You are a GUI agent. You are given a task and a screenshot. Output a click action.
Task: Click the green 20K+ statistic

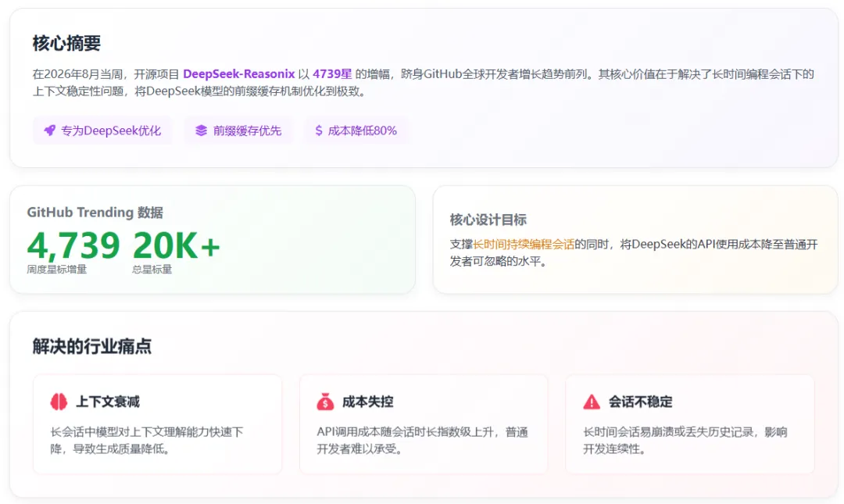pos(177,245)
